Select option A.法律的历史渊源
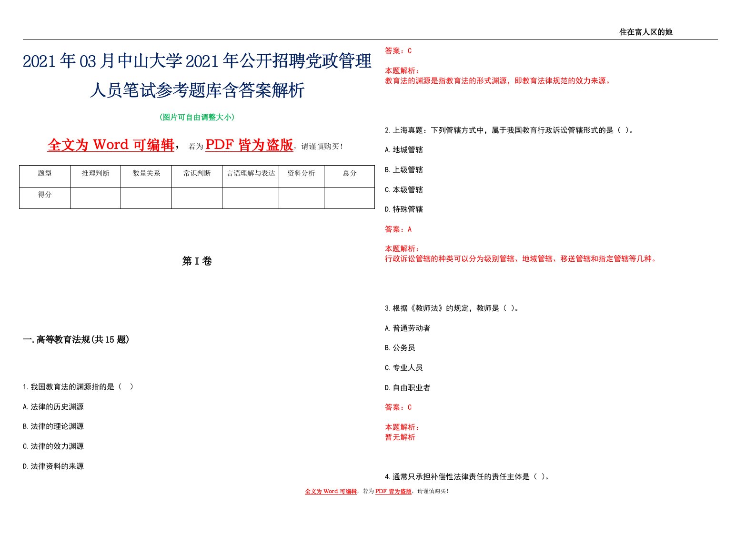 point(53,407)
